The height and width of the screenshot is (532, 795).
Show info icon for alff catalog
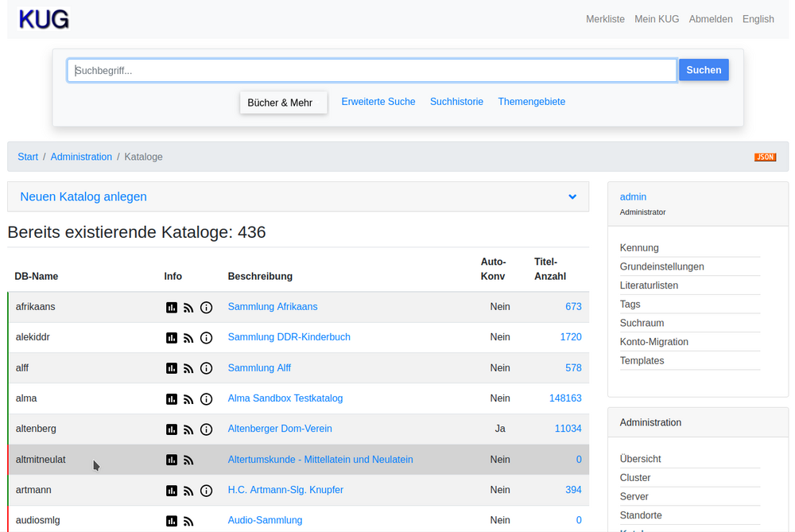(x=206, y=368)
